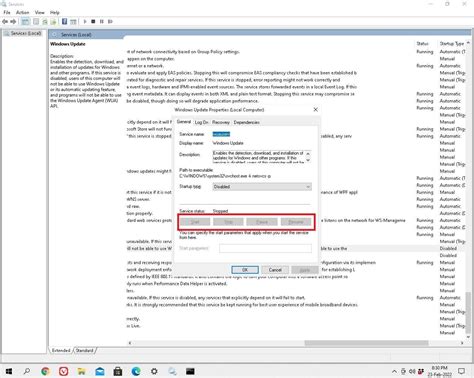
Task: Switch to the Recovery tab
Action: click(x=221, y=122)
